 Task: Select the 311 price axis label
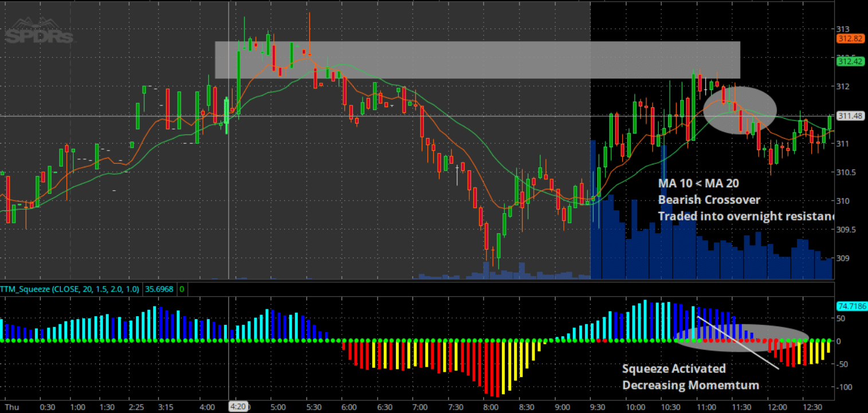coord(842,144)
